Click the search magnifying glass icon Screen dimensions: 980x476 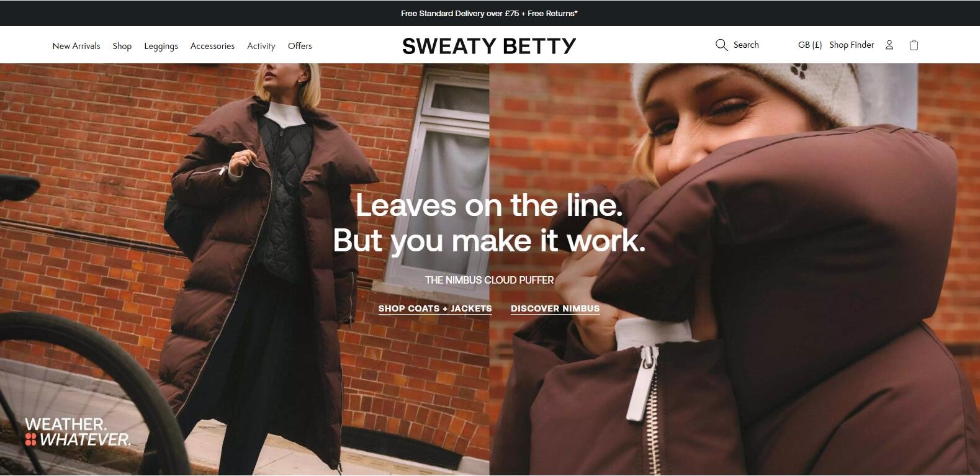pos(721,45)
